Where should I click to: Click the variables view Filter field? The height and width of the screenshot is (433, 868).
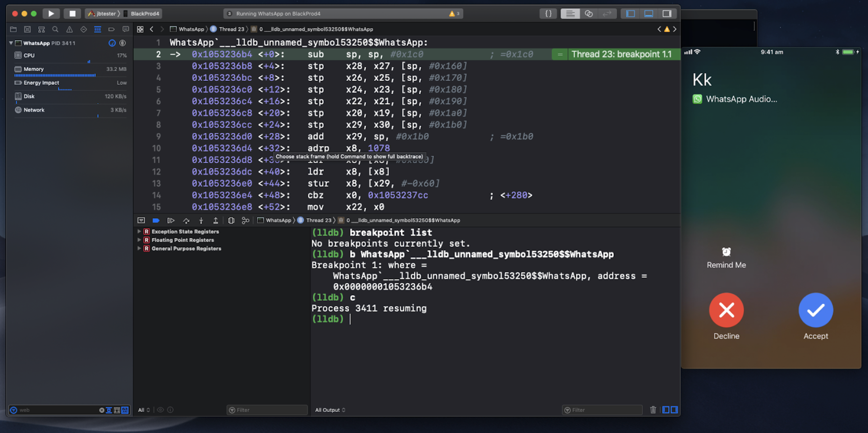pos(267,410)
